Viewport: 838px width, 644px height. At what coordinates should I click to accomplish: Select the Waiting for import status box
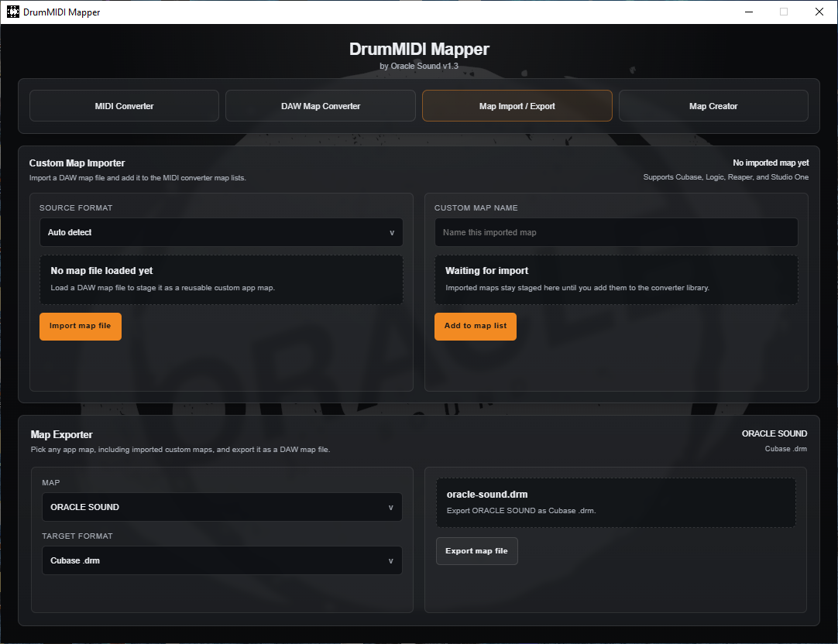coord(616,279)
